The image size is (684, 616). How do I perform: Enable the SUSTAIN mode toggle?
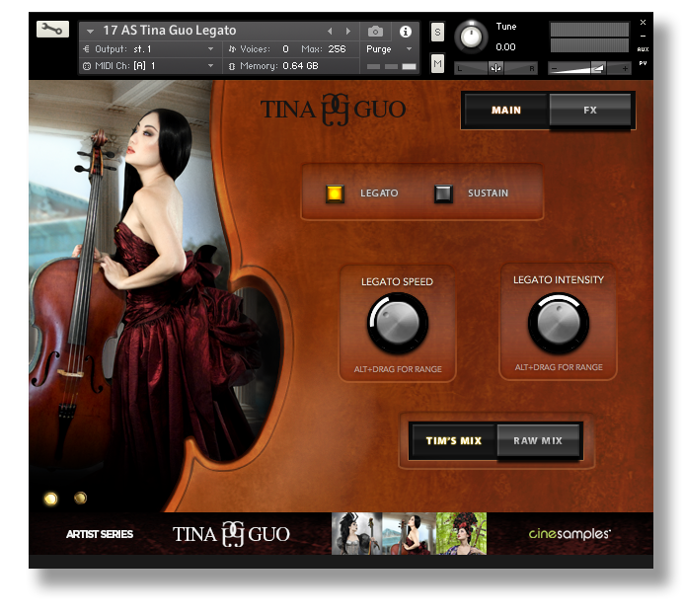coord(443,193)
